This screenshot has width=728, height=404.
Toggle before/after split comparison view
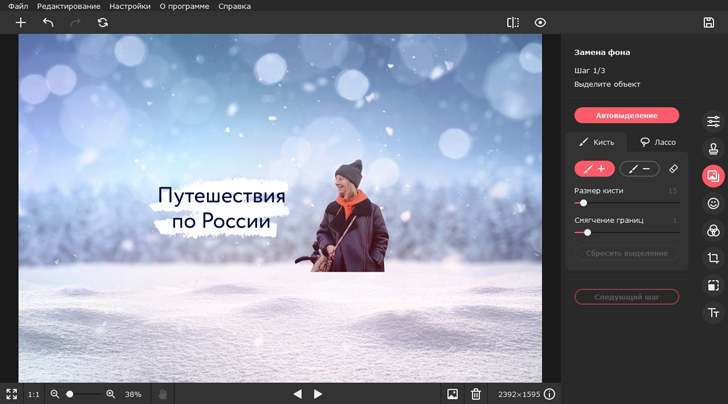pos(512,22)
